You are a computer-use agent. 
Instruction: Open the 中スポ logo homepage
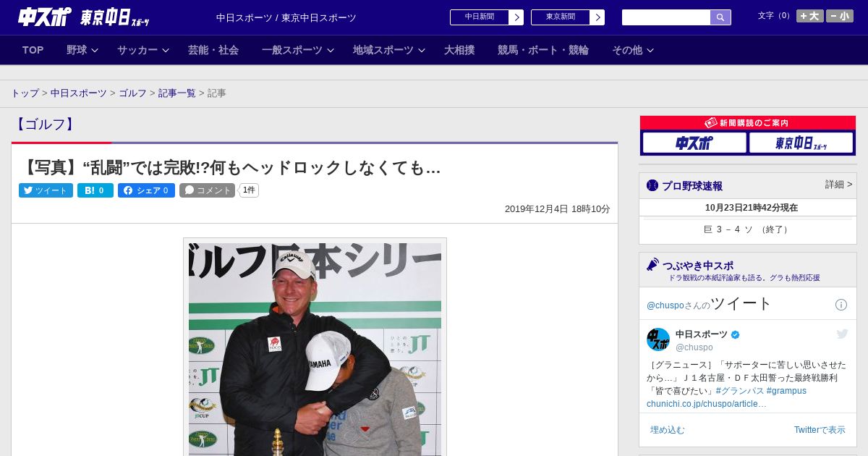pos(45,17)
